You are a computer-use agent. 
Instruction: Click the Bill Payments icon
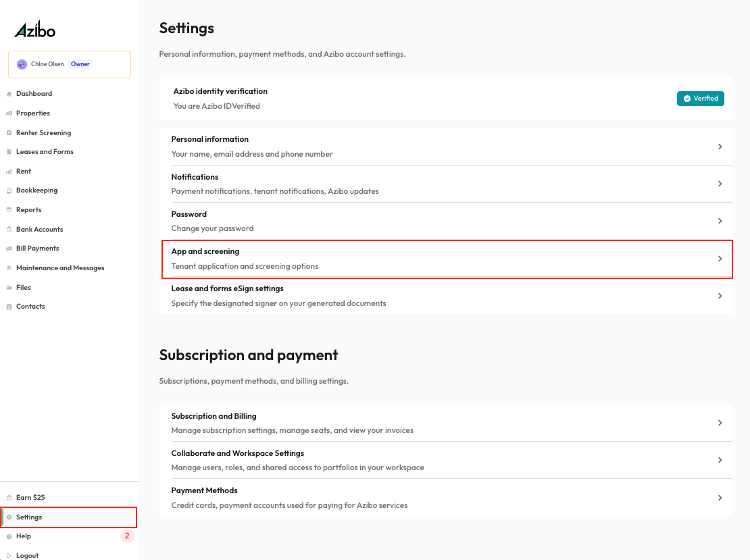click(9, 249)
